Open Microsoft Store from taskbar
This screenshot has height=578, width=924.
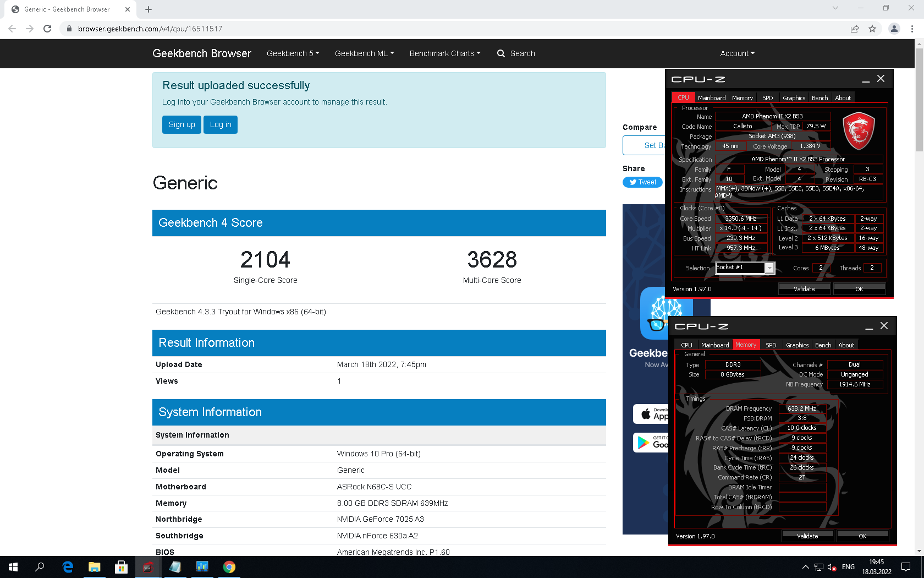(122, 567)
